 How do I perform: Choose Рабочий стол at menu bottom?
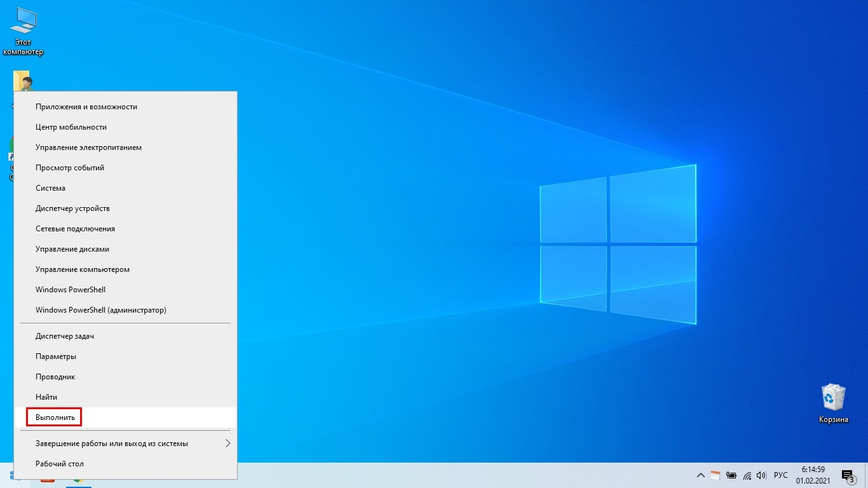(60, 464)
